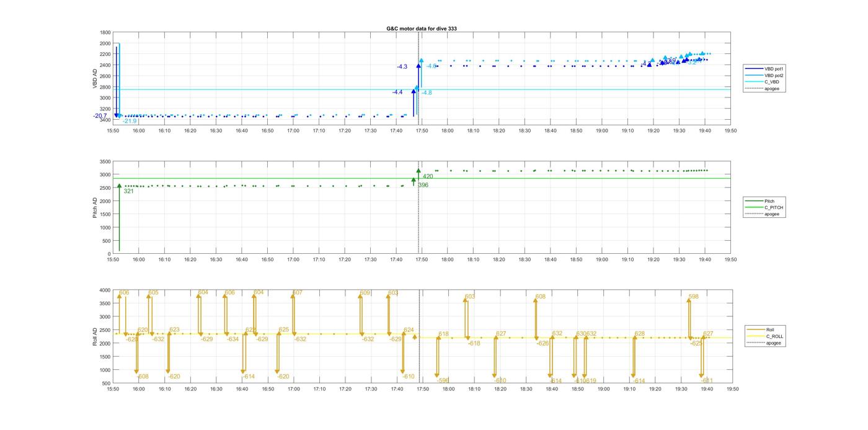Click the "Roll AD" y-axis label
Image resolution: width=868 pixels, height=430 pixels.
click(x=95, y=336)
